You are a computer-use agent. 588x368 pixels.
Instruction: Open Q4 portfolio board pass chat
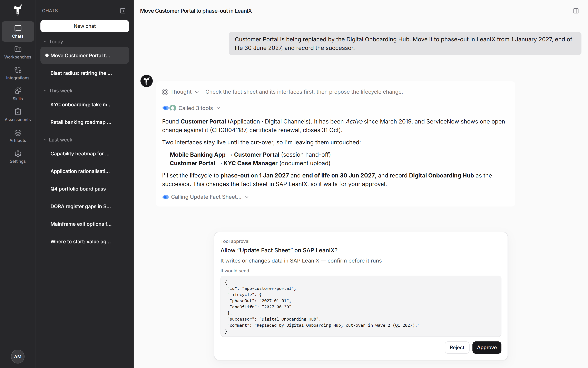(x=85, y=189)
